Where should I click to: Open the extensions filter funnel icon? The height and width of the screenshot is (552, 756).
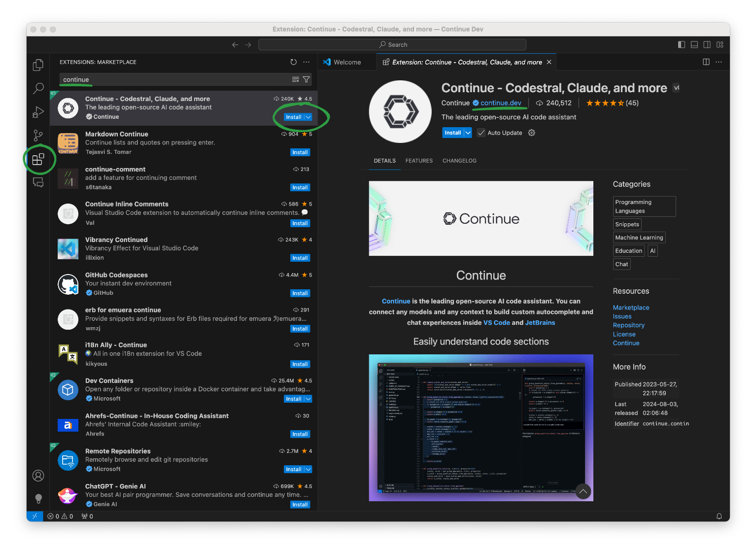307,79
